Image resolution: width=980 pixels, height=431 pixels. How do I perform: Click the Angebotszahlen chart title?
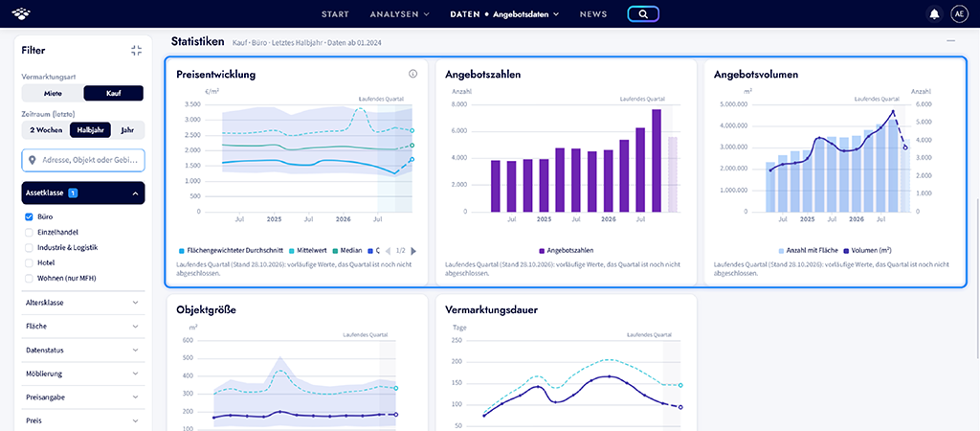(483, 75)
